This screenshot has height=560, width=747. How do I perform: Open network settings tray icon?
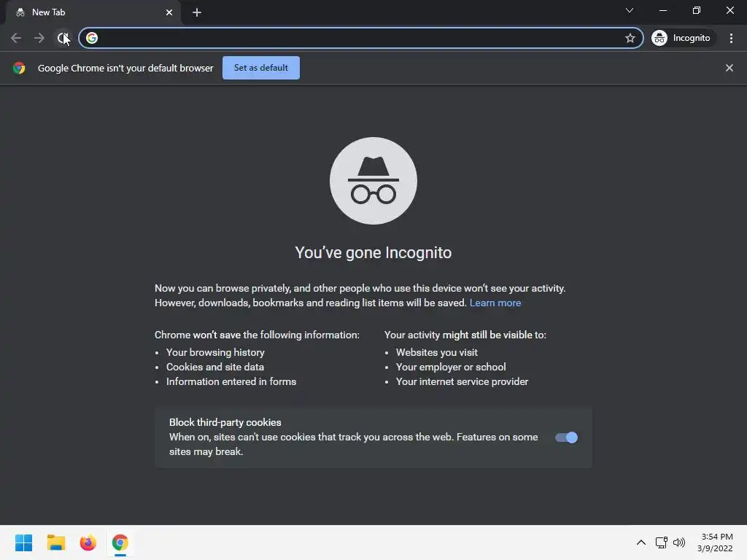661,542
